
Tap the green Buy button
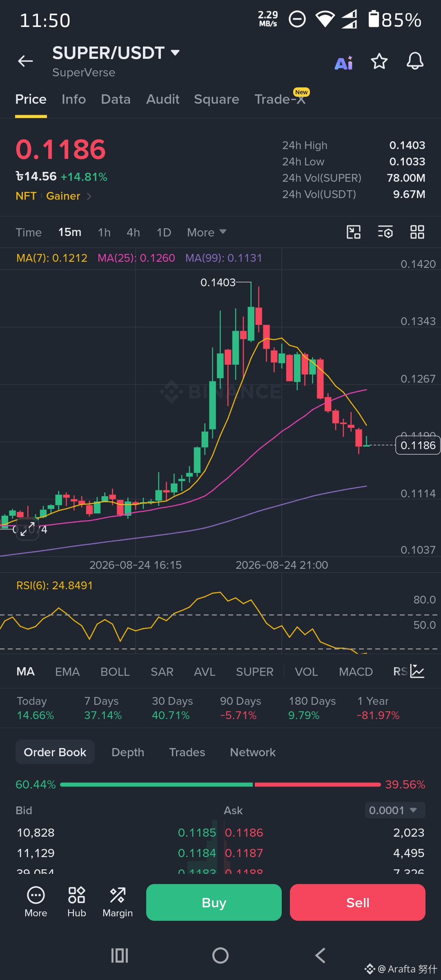click(x=214, y=902)
